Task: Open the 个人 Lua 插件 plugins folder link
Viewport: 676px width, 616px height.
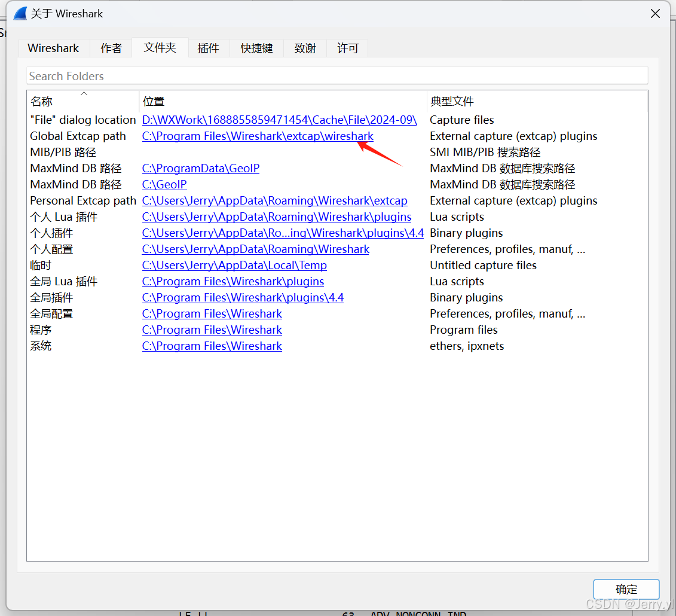Action: pos(276,217)
